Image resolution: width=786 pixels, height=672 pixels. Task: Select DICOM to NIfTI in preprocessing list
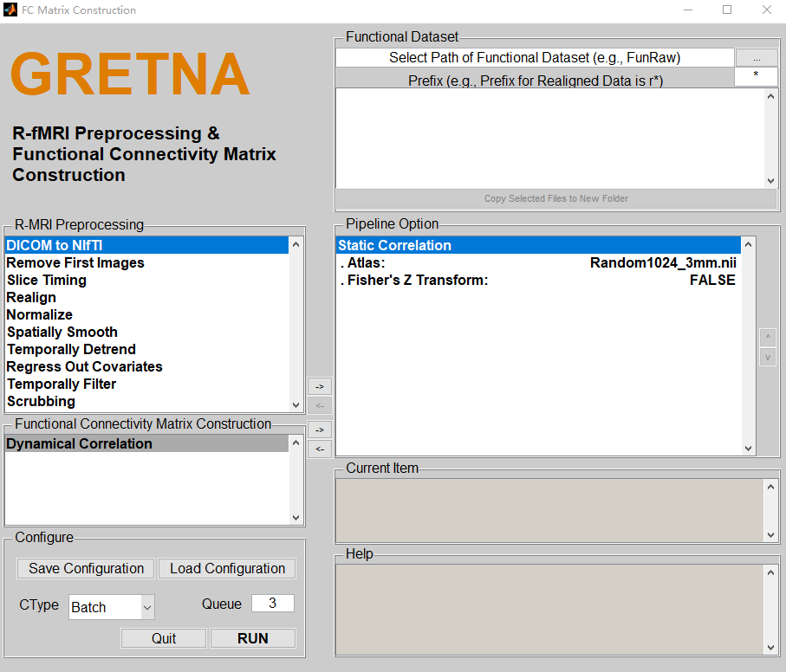(x=146, y=245)
